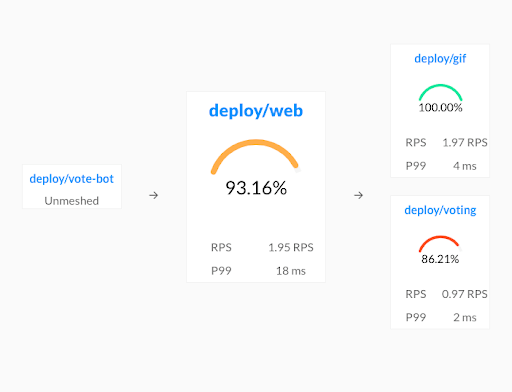
Task: Select the 86.21% success rate value
Action: coord(440,259)
